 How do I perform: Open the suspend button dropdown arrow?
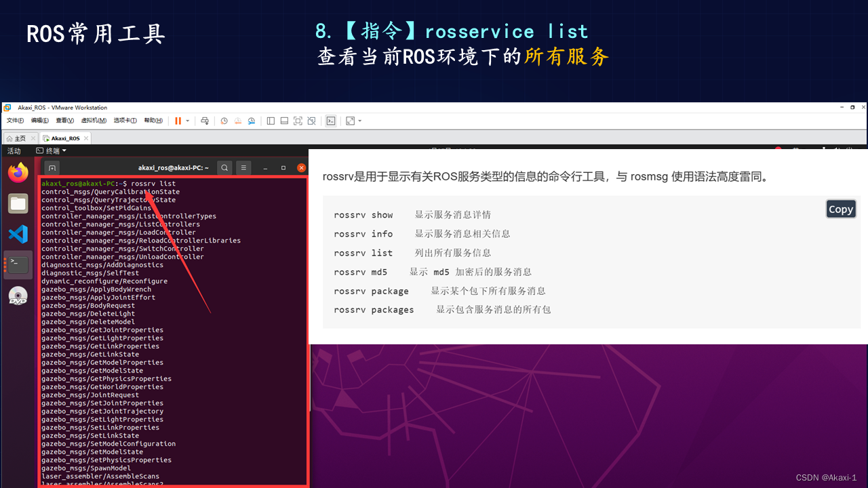tap(187, 121)
